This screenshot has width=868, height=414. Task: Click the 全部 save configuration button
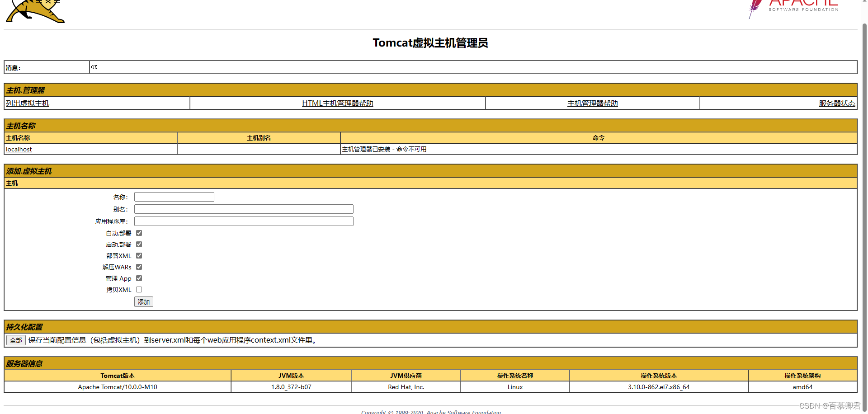click(16, 340)
